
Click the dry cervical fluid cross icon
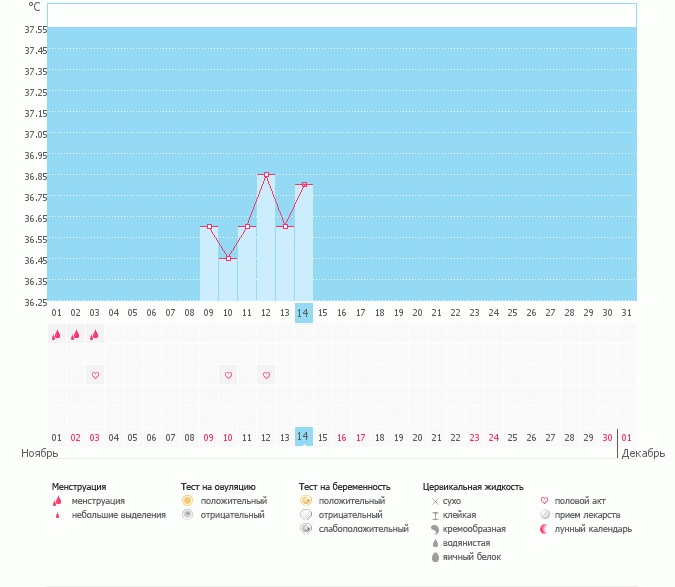pyautogui.click(x=435, y=501)
